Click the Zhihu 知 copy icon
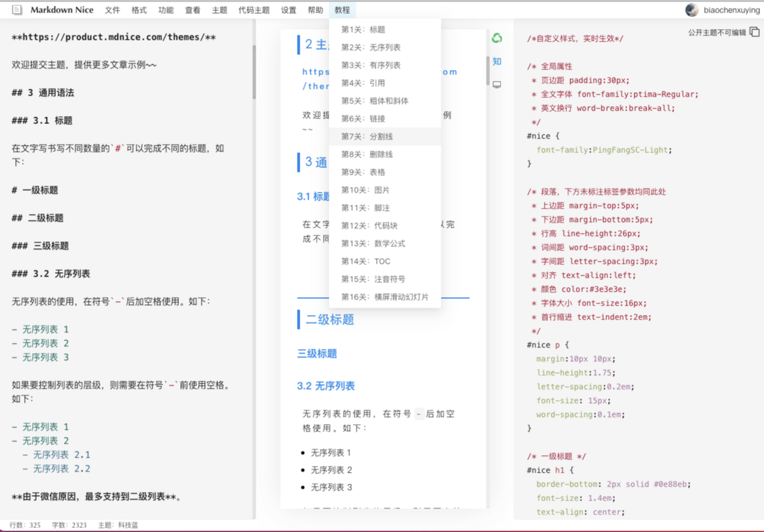764x532 pixels. 497,61
